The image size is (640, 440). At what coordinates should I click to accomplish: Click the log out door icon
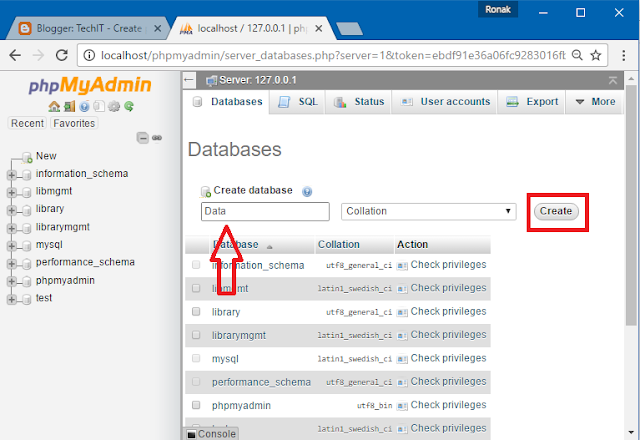(x=69, y=107)
